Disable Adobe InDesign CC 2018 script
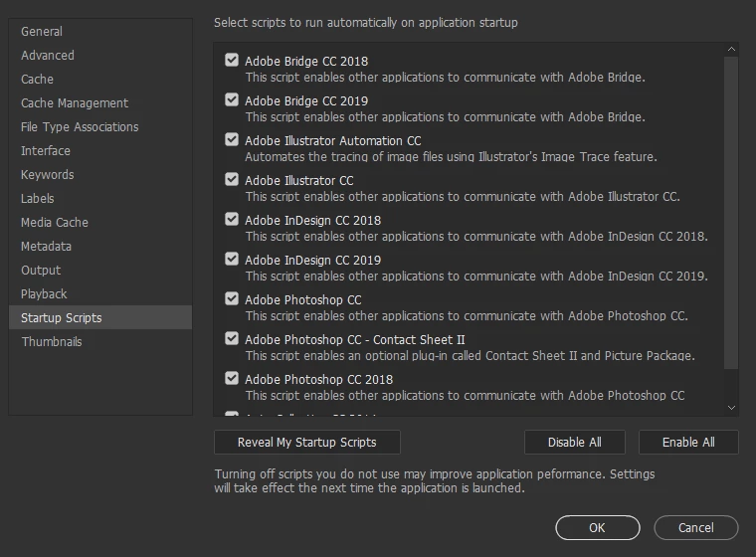Screen dimensions: 756x557 232,220
